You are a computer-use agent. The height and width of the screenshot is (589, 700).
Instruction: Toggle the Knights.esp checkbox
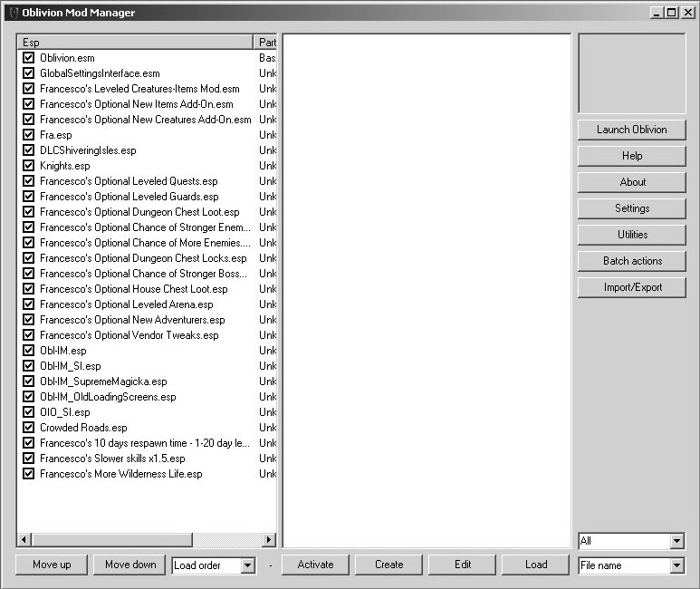coord(29,166)
